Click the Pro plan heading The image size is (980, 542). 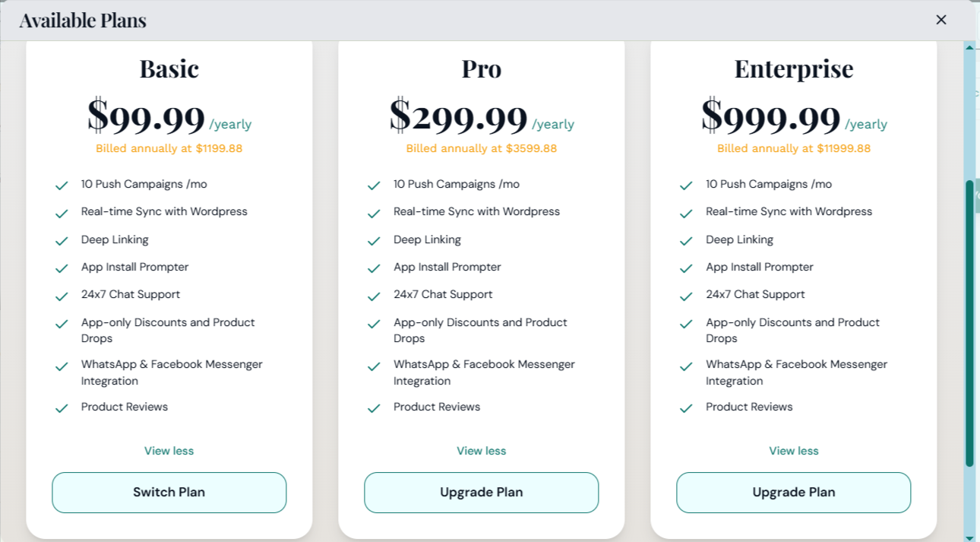coord(481,69)
